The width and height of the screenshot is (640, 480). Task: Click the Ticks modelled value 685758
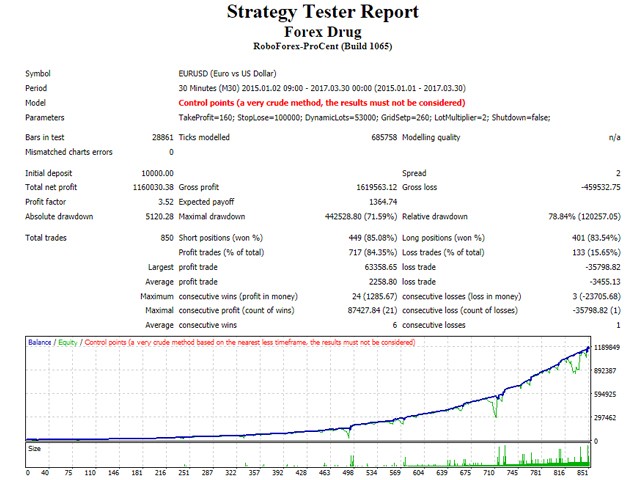[x=384, y=137]
